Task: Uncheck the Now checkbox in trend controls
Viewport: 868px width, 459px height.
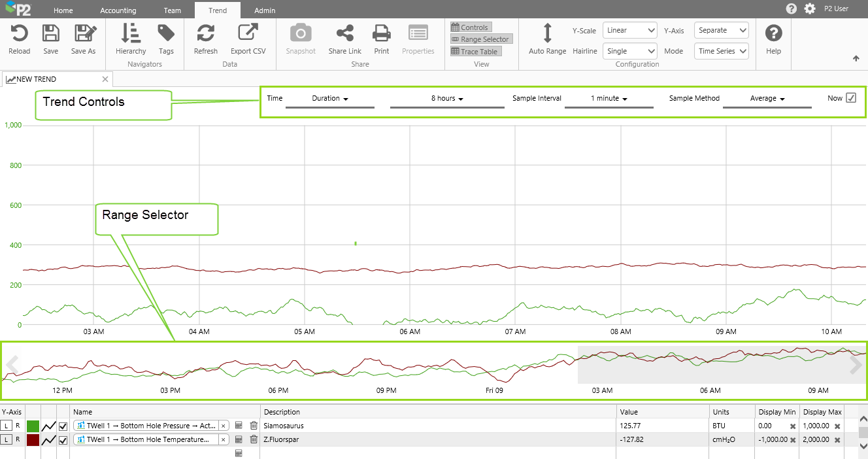Action: point(850,98)
